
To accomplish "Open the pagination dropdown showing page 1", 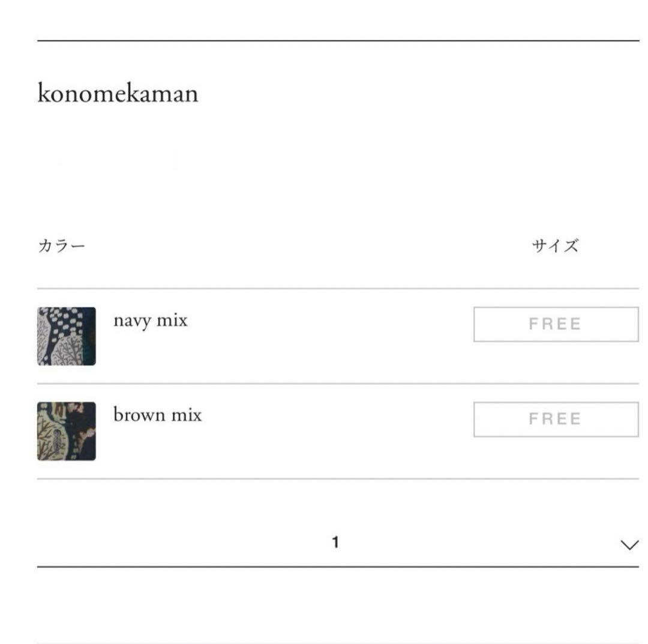I will tap(336, 541).
